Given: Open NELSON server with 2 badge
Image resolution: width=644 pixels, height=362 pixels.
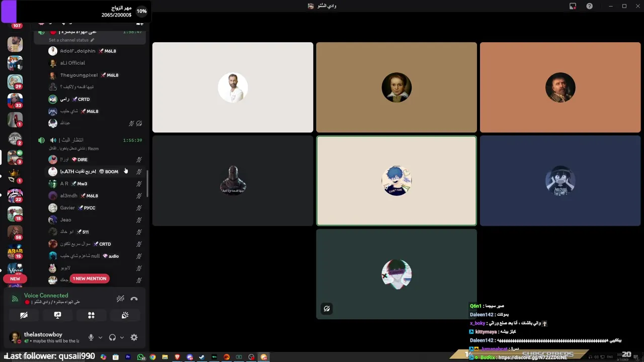Looking at the screenshot, I should 15,138.
